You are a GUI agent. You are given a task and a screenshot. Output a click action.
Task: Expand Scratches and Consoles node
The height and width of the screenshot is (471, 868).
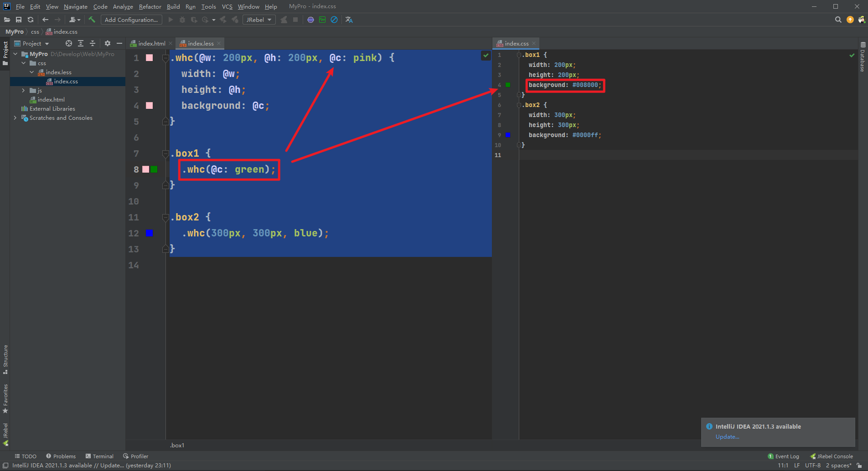point(15,118)
